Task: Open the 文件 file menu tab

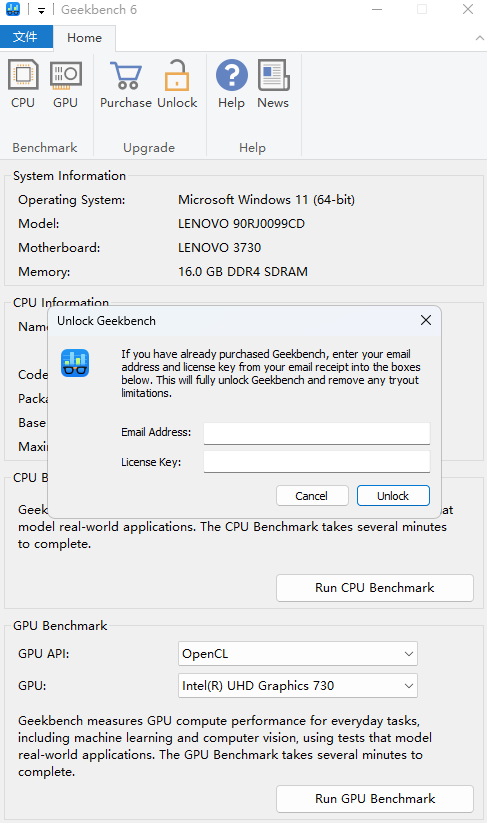Action: point(26,37)
